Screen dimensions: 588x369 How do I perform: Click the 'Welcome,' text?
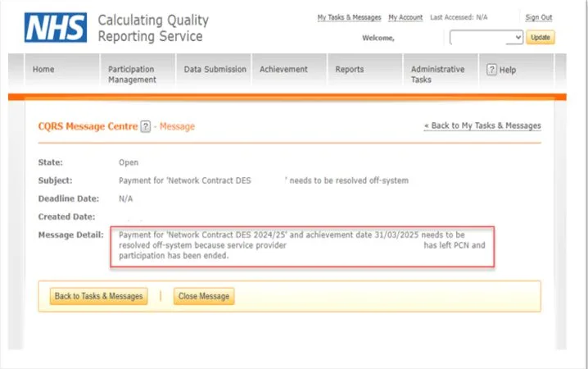point(378,38)
